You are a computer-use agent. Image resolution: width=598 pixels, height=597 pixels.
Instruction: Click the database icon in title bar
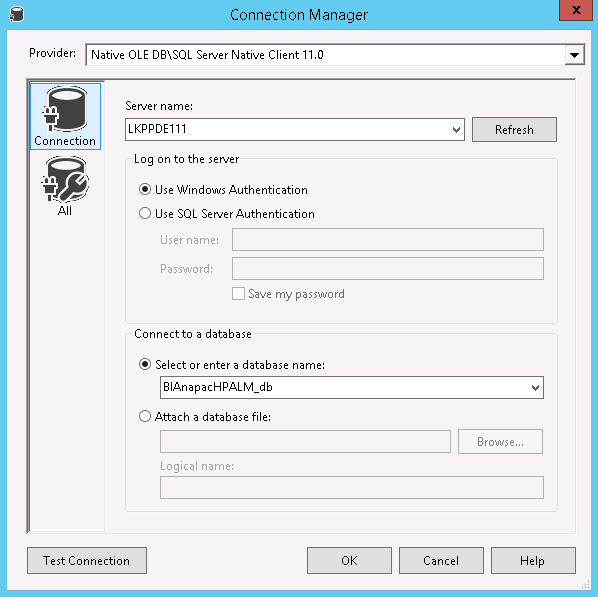(x=16, y=14)
